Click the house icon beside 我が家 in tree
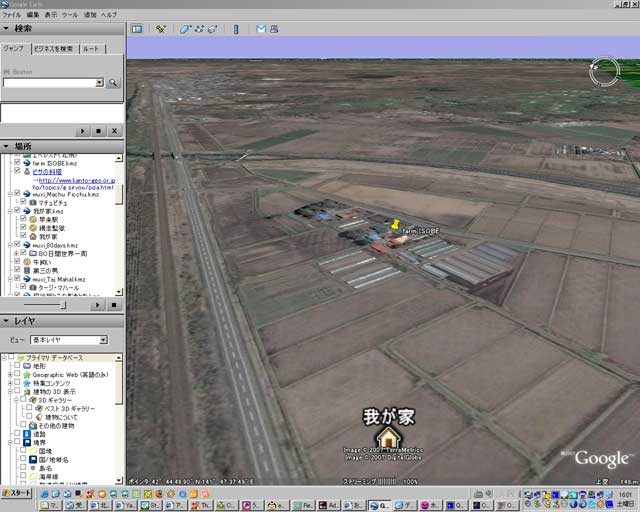Image resolution: width=640 pixels, height=512 pixels. tap(33, 236)
